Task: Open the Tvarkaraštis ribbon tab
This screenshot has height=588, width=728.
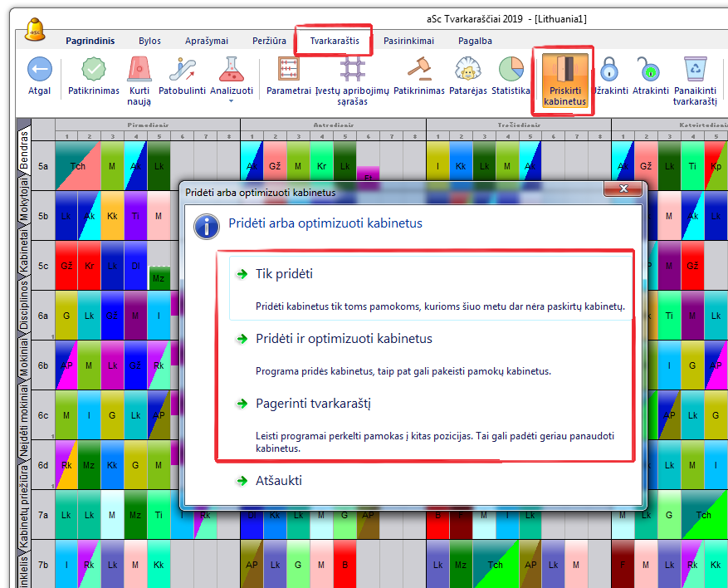Action: pos(334,41)
